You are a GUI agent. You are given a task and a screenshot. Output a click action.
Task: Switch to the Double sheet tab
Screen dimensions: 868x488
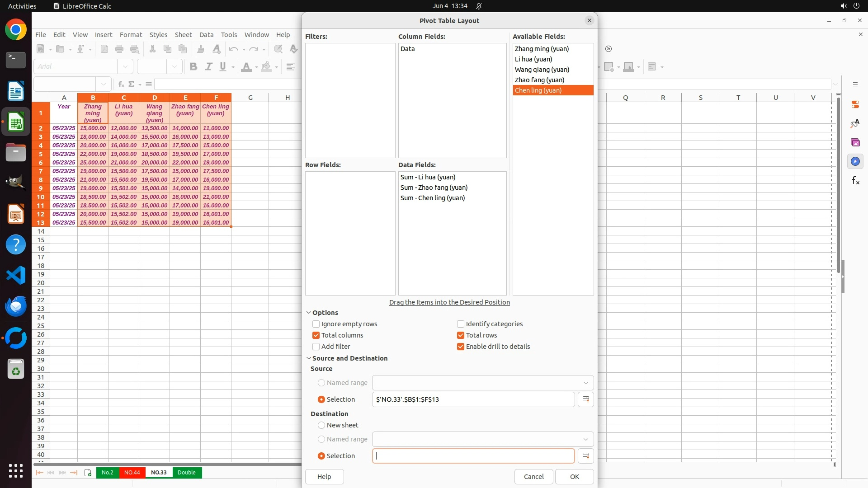186,473
